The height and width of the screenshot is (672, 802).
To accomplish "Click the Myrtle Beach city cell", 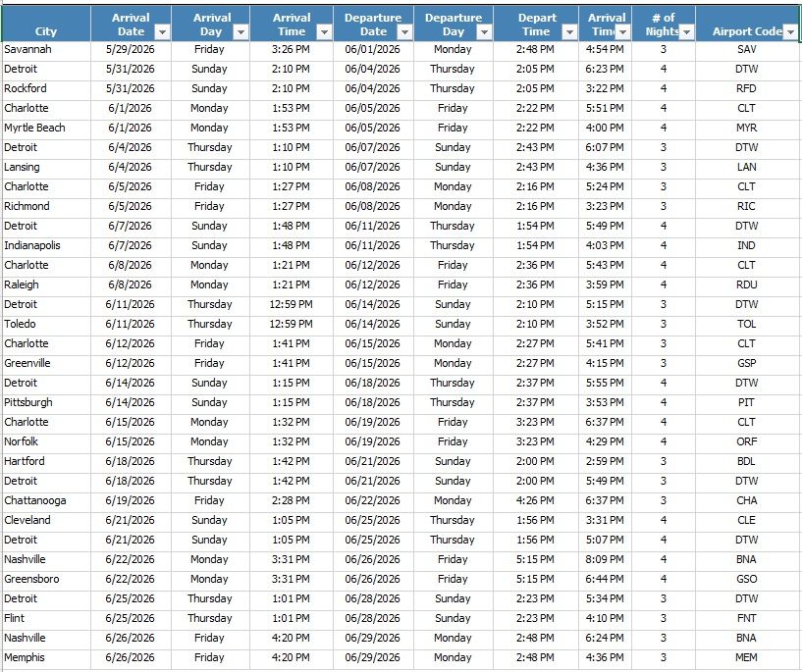I will tap(46, 128).
